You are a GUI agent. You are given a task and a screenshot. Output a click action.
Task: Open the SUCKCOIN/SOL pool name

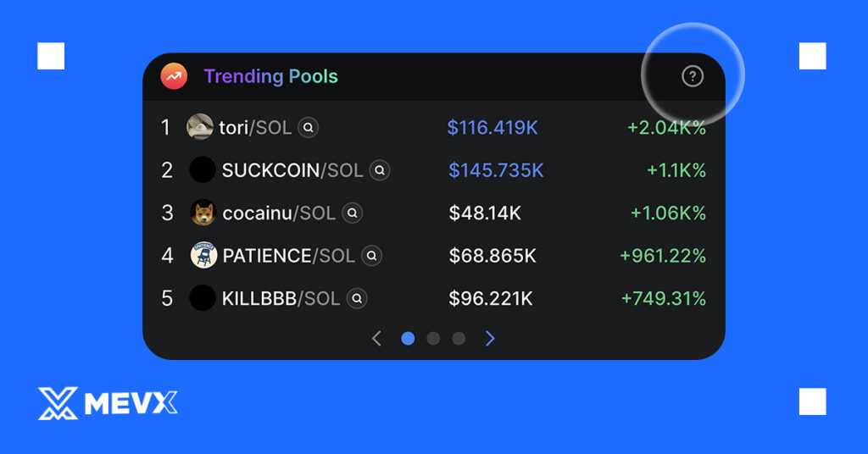pos(292,170)
